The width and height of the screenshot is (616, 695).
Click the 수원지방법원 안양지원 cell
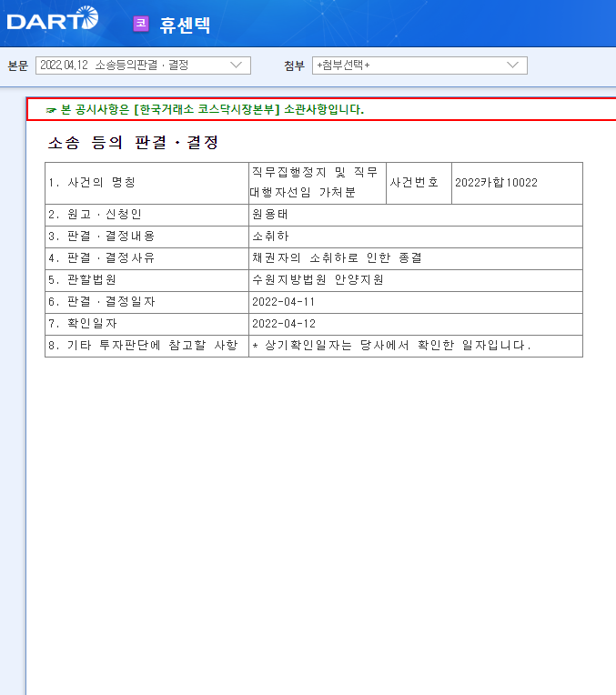(416, 280)
